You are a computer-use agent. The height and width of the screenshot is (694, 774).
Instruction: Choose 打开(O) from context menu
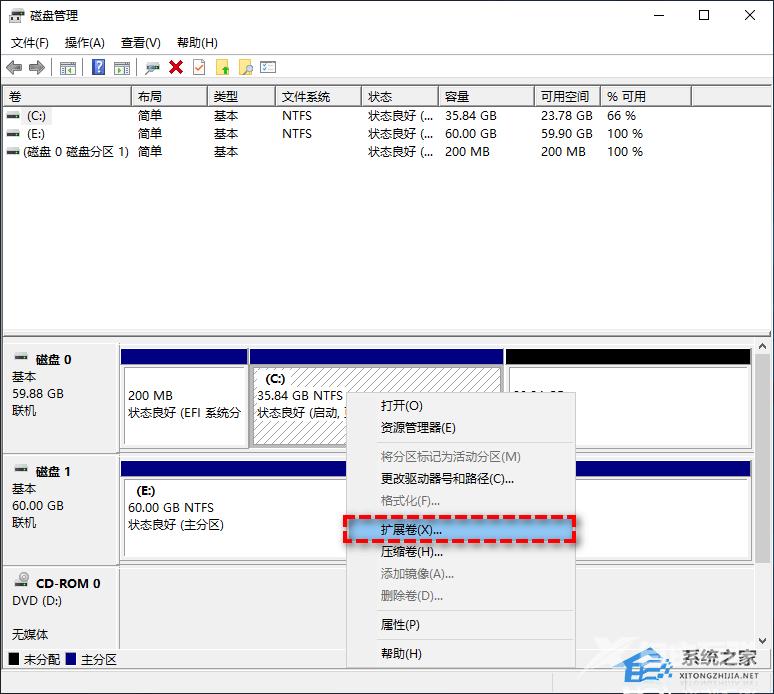point(461,406)
